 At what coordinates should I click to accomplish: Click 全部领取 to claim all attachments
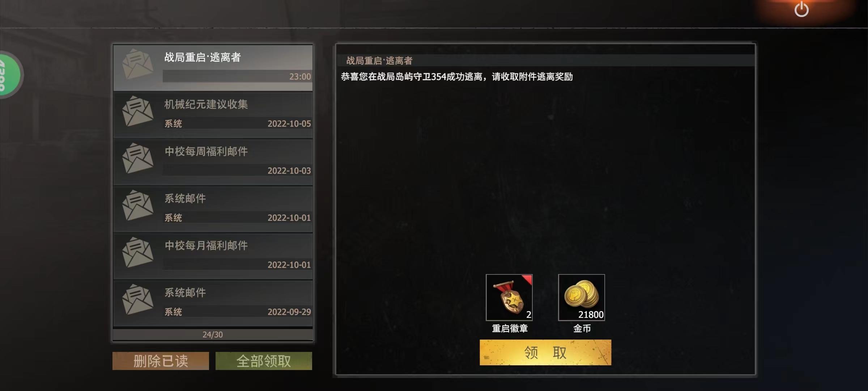[x=264, y=361]
